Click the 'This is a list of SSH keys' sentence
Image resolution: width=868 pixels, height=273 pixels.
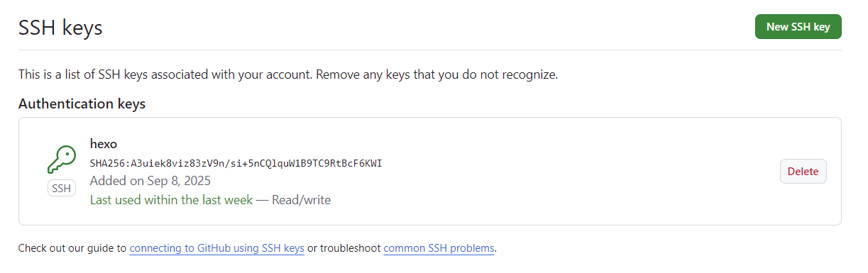click(x=165, y=74)
